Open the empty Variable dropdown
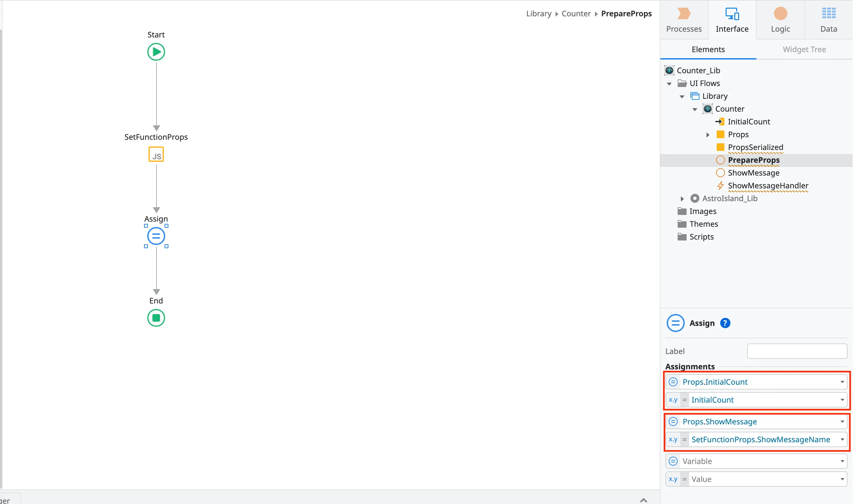854x504 pixels. (x=842, y=461)
